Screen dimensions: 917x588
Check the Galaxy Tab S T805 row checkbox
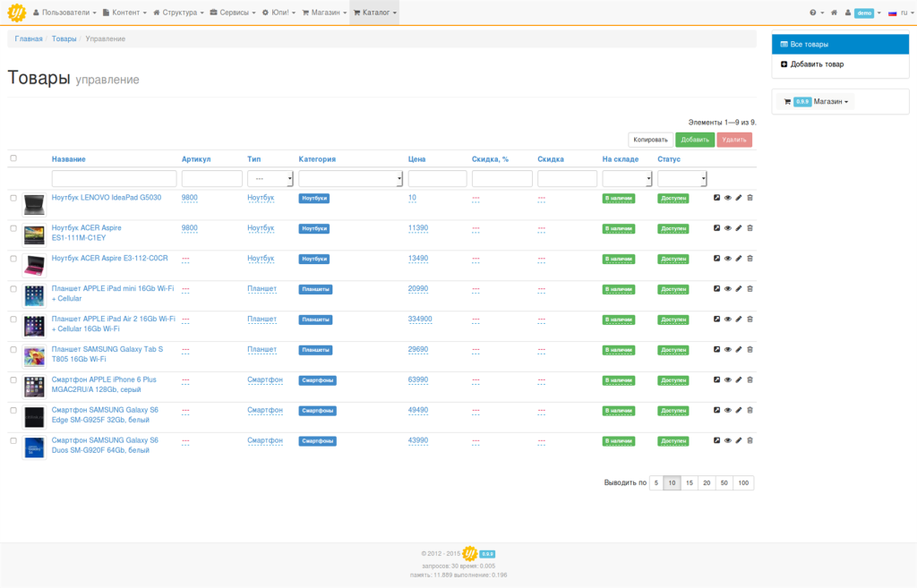[x=13, y=350]
